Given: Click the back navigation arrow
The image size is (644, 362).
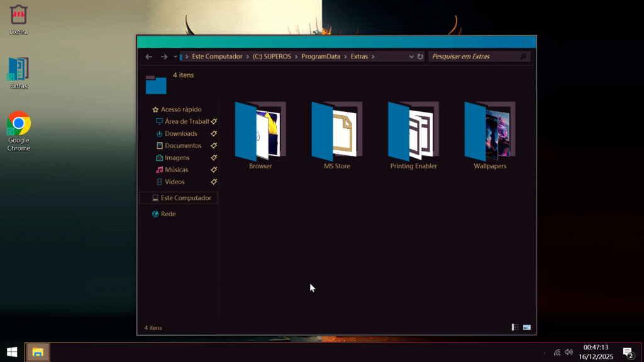Looking at the screenshot, I should coord(149,57).
